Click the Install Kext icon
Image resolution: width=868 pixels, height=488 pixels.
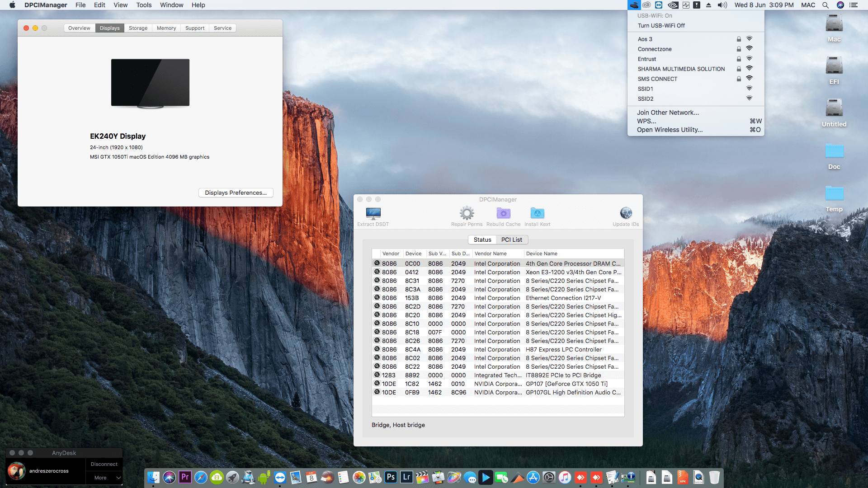[x=537, y=213]
